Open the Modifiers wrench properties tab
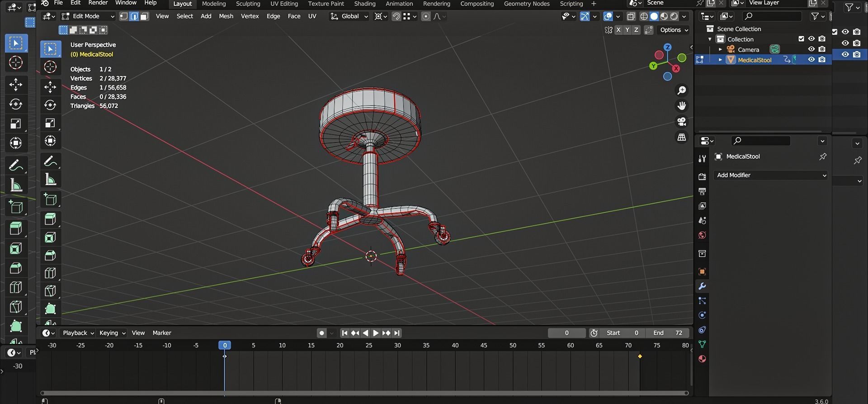868x404 pixels. pyautogui.click(x=702, y=286)
